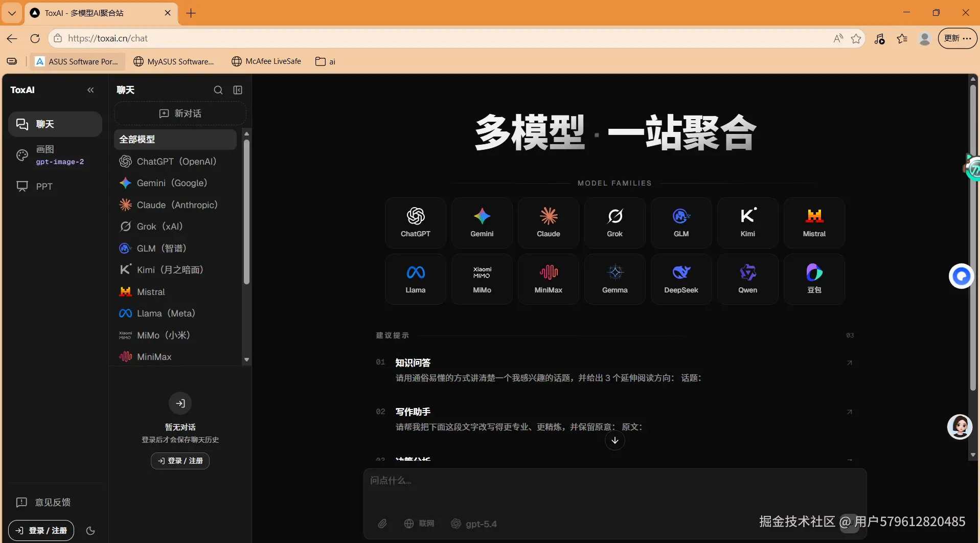Add page to favorites star icon

click(856, 38)
